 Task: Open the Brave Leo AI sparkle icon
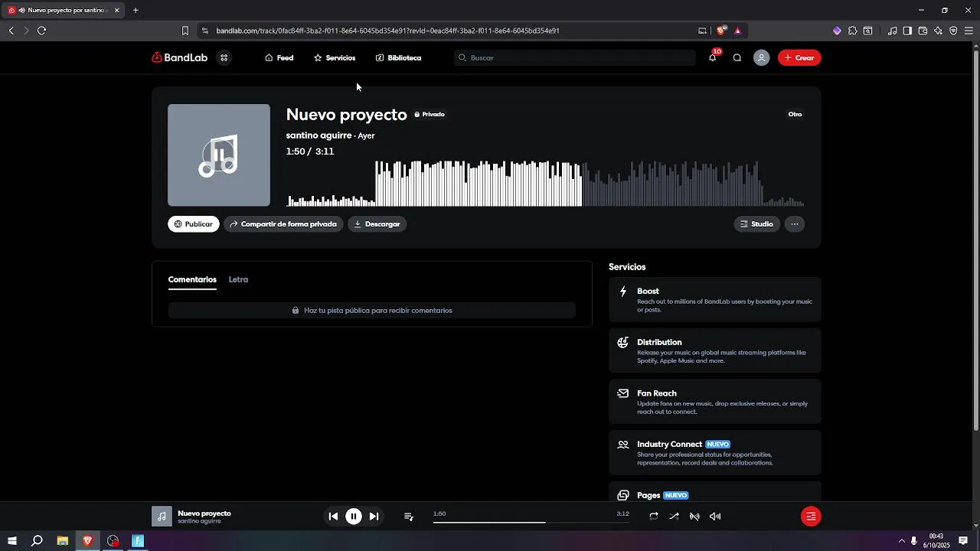coord(938,31)
